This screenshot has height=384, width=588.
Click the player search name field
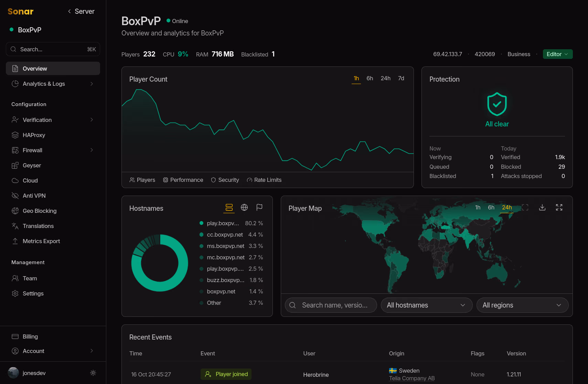coord(331,305)
